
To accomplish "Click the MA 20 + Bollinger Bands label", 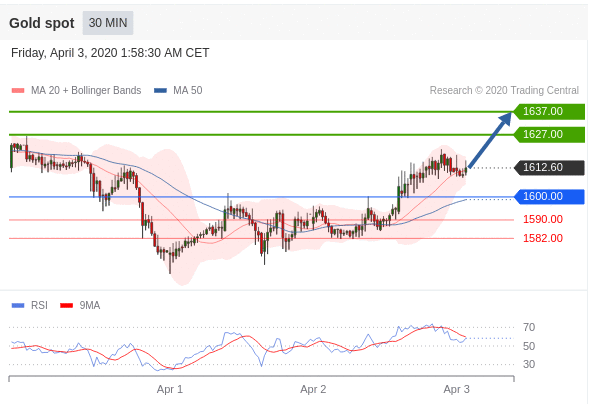I will [x=86, y=91].
